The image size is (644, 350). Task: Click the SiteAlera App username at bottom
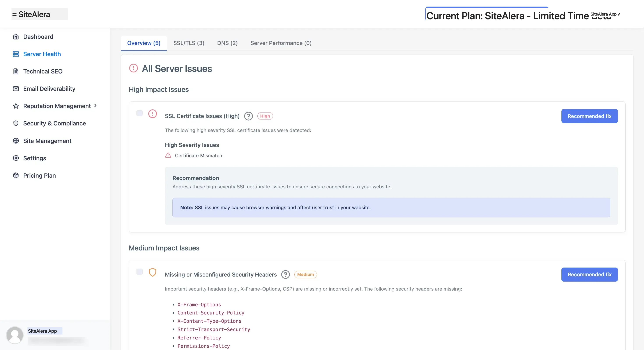tap(42, 331)
